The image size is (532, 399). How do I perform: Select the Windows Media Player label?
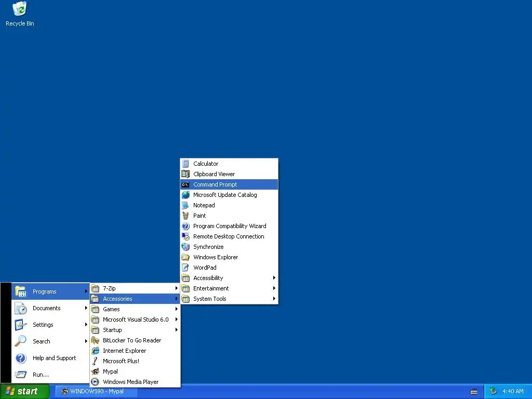[x=130, y=382]
